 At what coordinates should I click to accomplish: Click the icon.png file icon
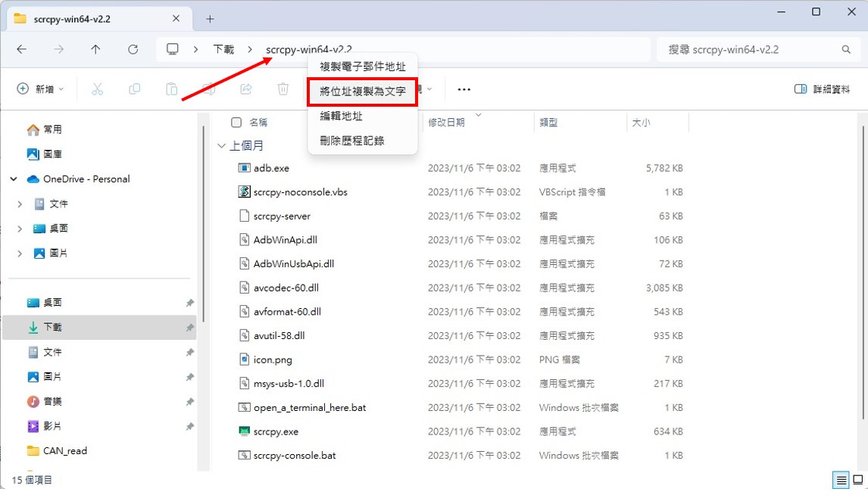click(244, 359)
